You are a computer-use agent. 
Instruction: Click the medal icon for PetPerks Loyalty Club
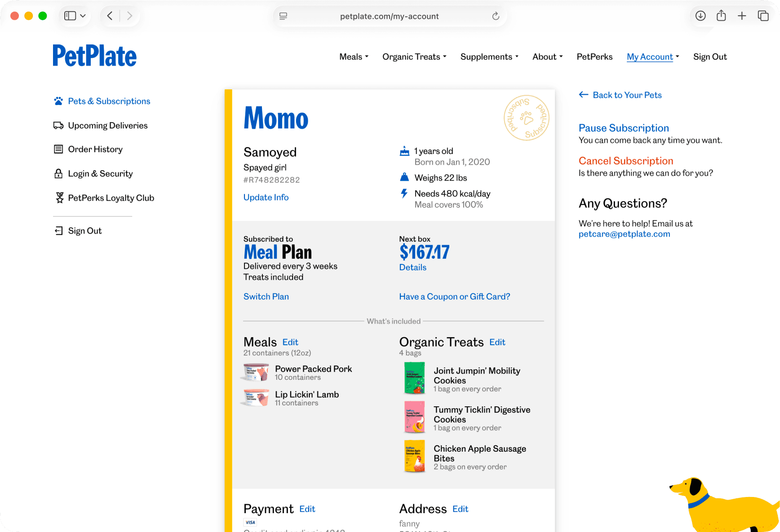point(59,198)
